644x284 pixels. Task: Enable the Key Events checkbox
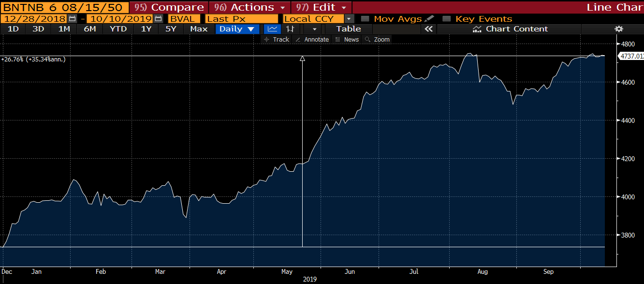(x=447, y=19)
